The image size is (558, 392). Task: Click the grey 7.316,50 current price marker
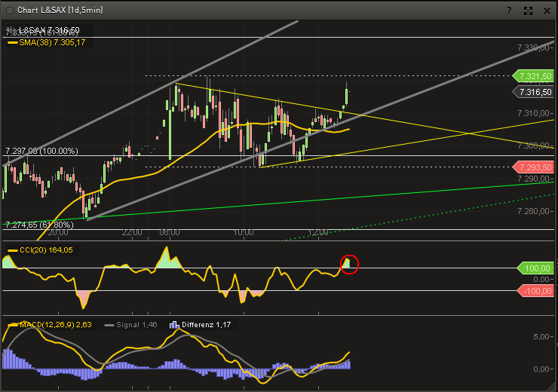coord(533,92)
